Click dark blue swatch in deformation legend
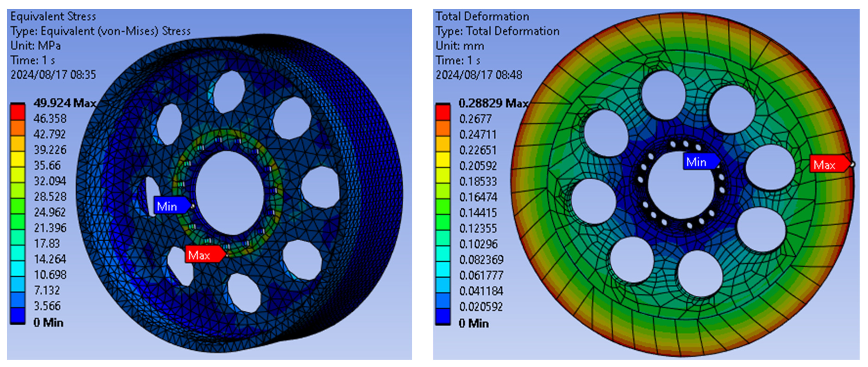Screen dimensions: 868x367 443,317
